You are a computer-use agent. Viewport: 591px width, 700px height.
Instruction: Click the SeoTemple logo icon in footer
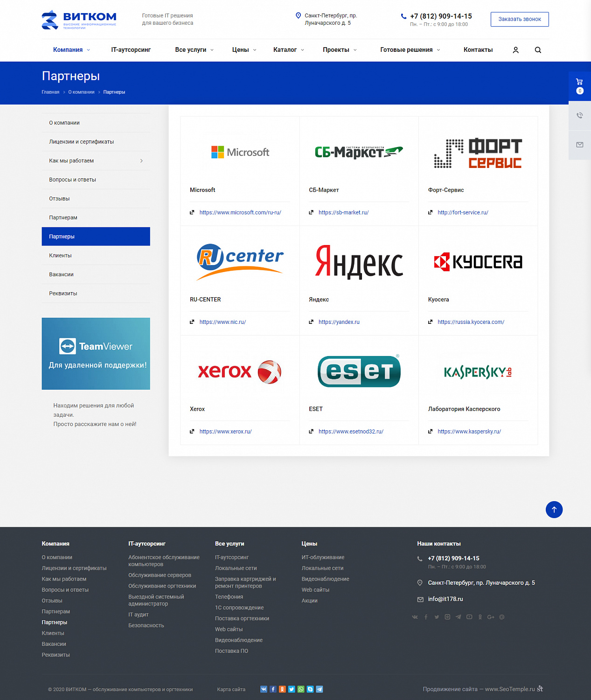coord(540,689)
